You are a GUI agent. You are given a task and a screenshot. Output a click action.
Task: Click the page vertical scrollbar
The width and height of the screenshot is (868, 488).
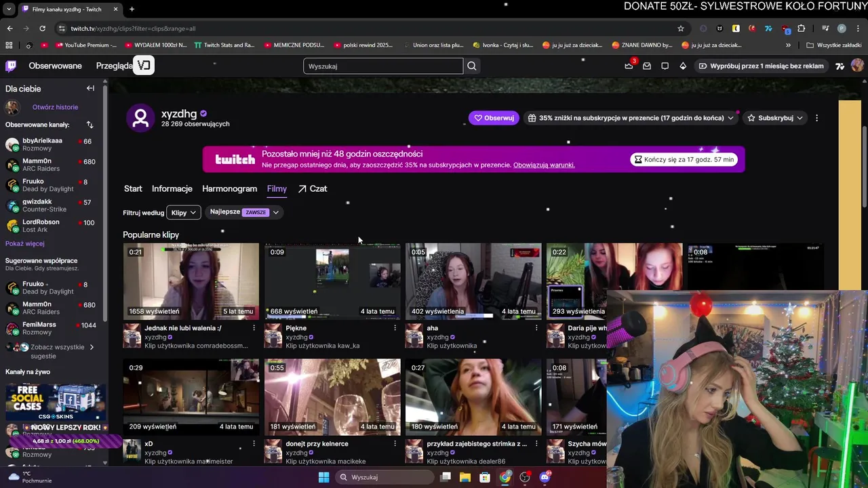click(x=864, y=168)
